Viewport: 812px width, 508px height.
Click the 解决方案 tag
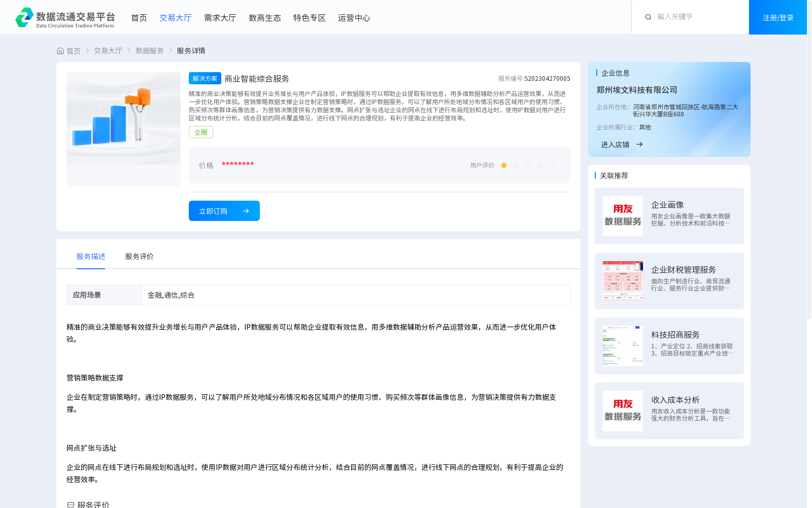pyautogui.click(x=205, y=78)
